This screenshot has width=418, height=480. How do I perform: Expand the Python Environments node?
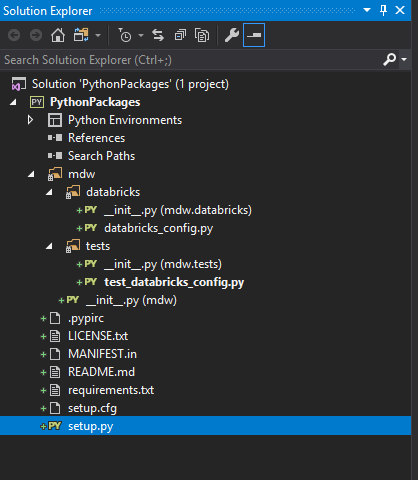(x=30, y=120)
